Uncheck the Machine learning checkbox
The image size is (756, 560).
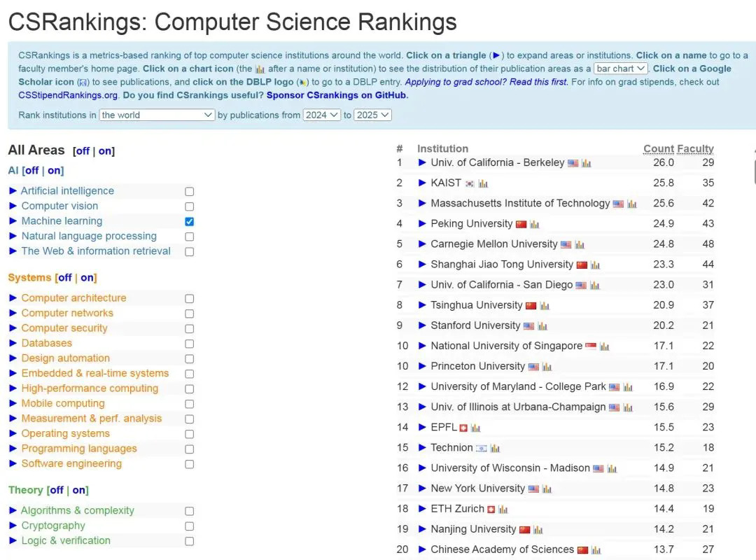[189, 221]
